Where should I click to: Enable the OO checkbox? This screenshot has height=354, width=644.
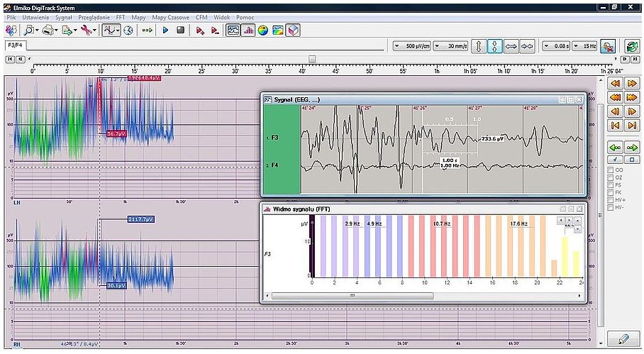609,170
